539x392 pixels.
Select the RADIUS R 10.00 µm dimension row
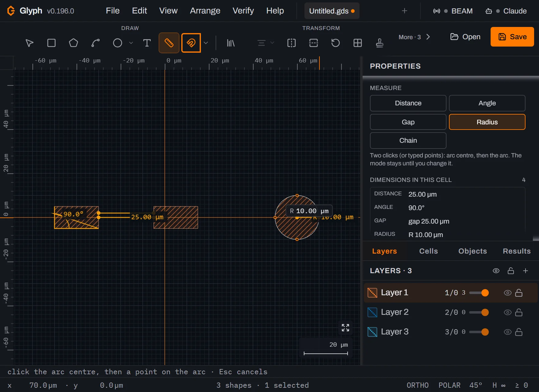pos(448,235)
